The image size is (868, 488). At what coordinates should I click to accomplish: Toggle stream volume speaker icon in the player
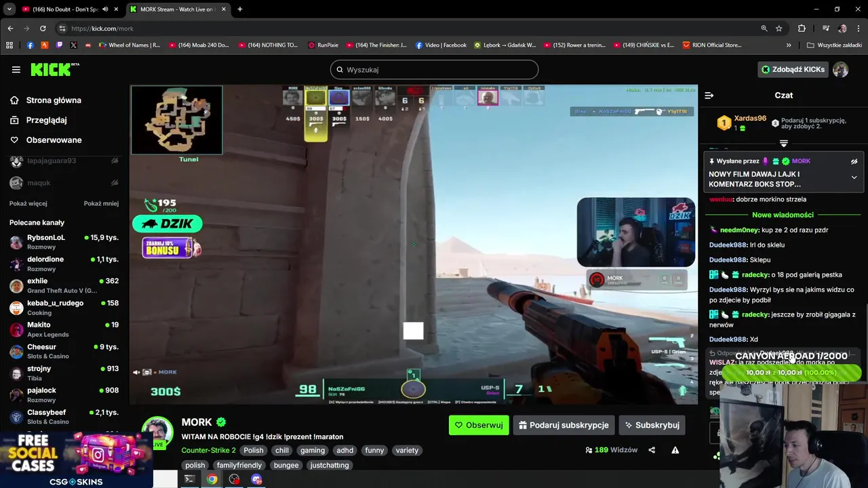click(x=136, y=372)
